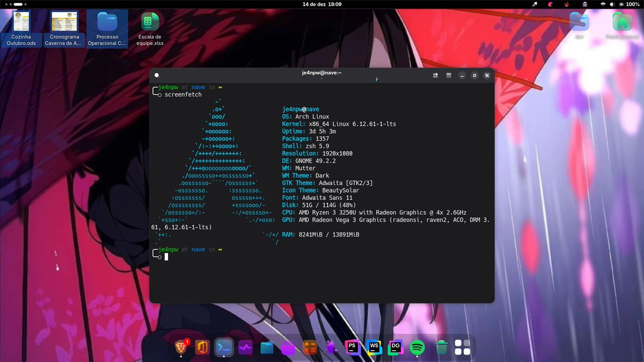Launch the Office app in the dock
644x362 pixels.
pyautogui.click(x=202, y=348)
